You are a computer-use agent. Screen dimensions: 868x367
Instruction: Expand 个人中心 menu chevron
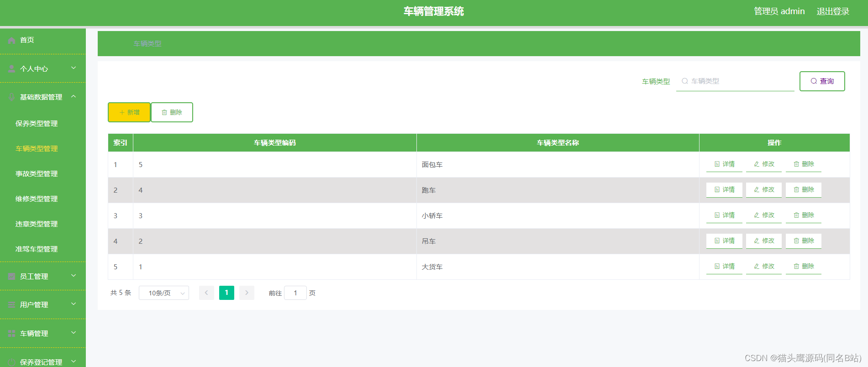pyautogui.click(x=74, y=68)
